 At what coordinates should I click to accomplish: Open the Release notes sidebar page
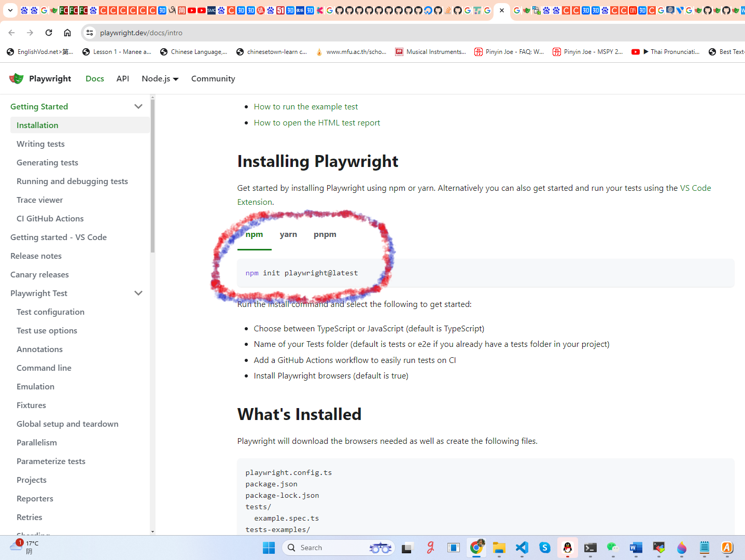[x=36, y=256]
